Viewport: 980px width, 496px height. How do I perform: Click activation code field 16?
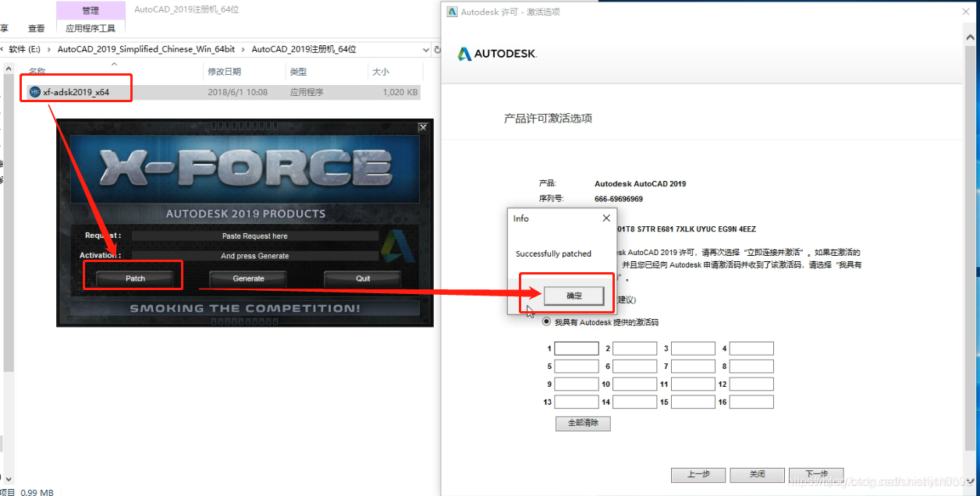tap(751, 402)
